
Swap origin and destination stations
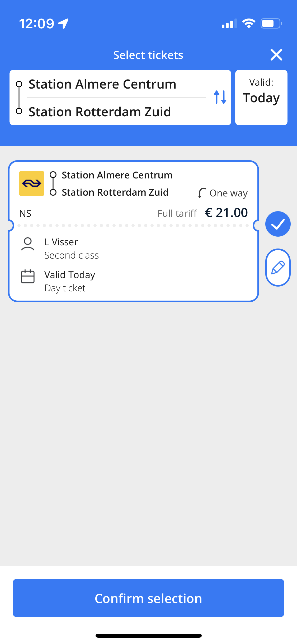220,97
